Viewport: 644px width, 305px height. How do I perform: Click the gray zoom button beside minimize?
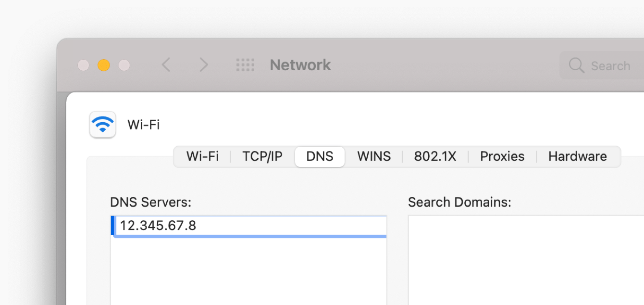pos(124,65)
